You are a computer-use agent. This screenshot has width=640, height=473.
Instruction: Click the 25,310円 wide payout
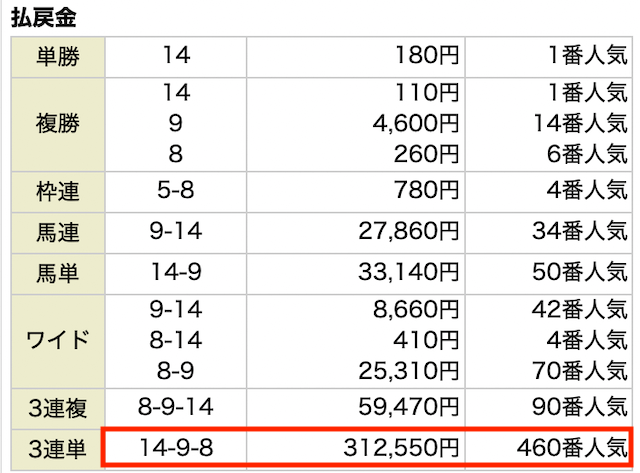(409, 371)
